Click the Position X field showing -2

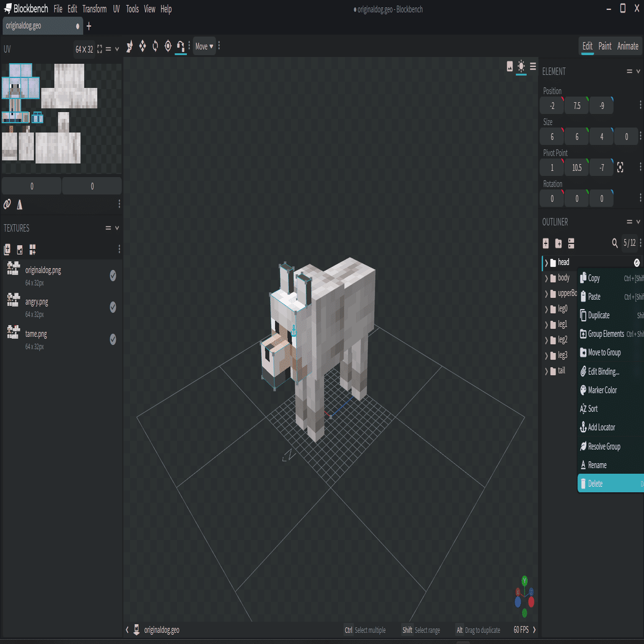click(x=552, y=105)
